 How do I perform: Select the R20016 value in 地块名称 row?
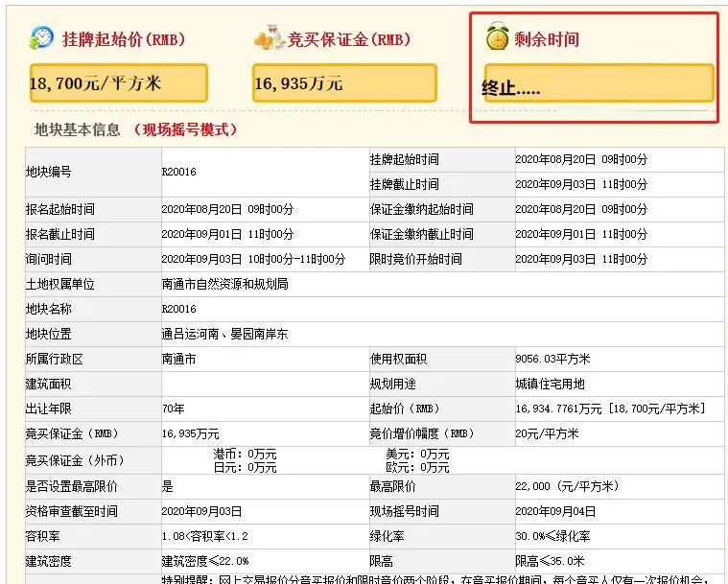178,309
